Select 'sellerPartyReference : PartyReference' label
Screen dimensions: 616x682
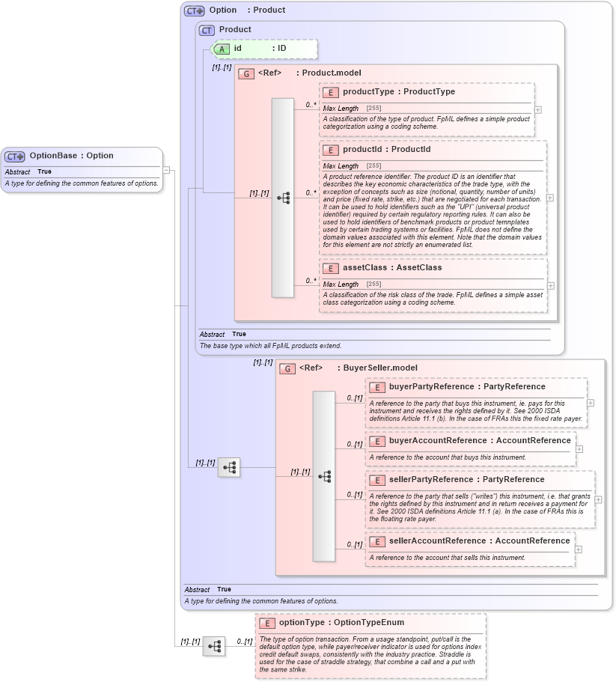click(x=466, y=479)
